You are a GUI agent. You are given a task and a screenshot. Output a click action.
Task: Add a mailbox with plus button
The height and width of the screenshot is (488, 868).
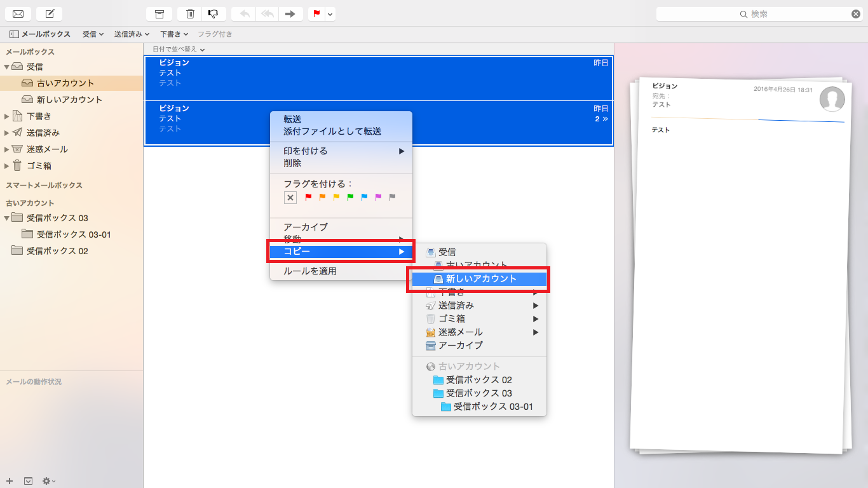point(10,481)
